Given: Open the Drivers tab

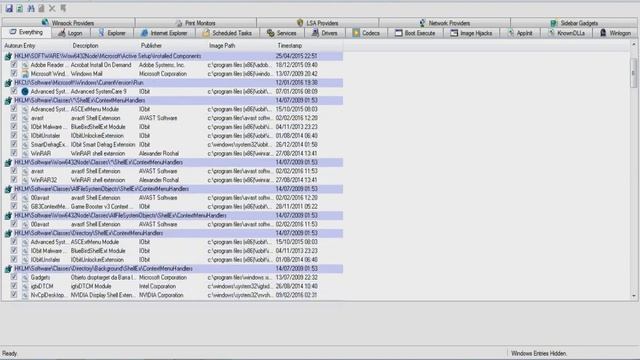Looking at the screenshot, I should pyautogui.click(x=324, y=33).
